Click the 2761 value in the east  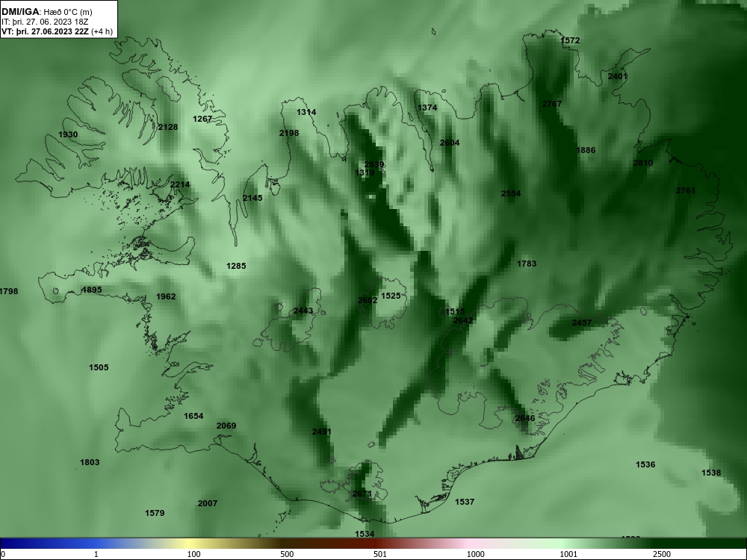[686, 190]
